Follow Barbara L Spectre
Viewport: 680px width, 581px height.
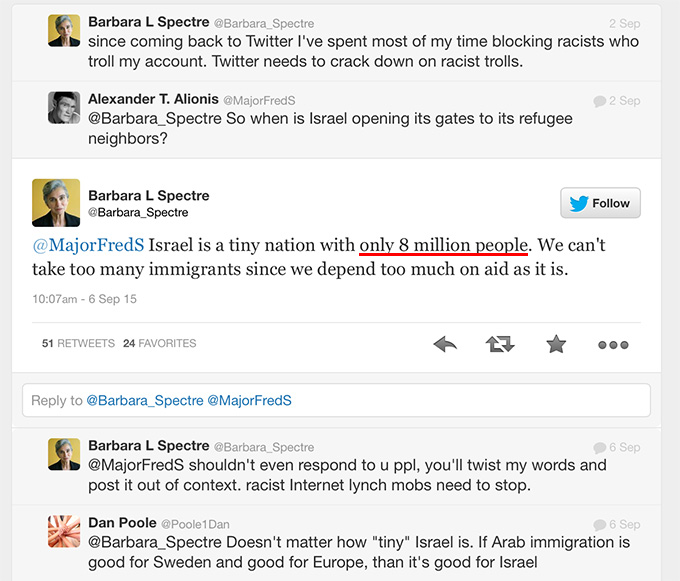point(600,202)
